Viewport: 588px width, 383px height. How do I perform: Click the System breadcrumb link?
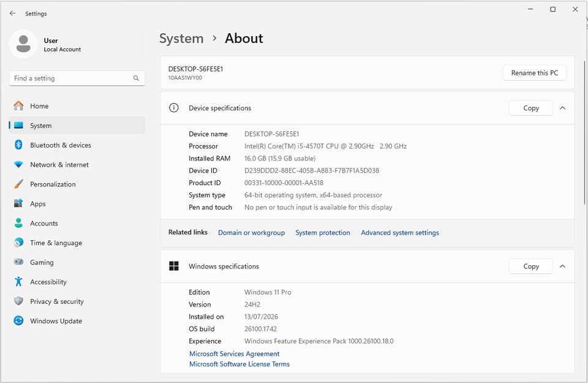point(181,38)
